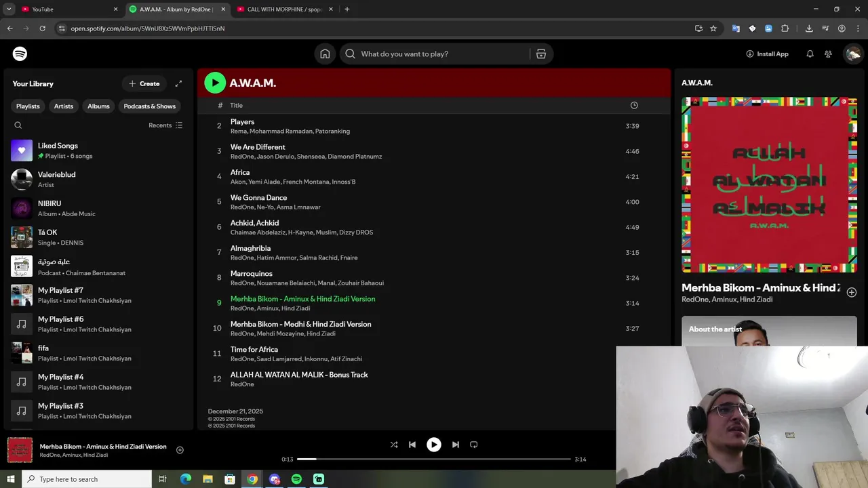Open artist link Akon on Africa track
Image resolution: width=868 pixels, height=488 pixels.
237,182
